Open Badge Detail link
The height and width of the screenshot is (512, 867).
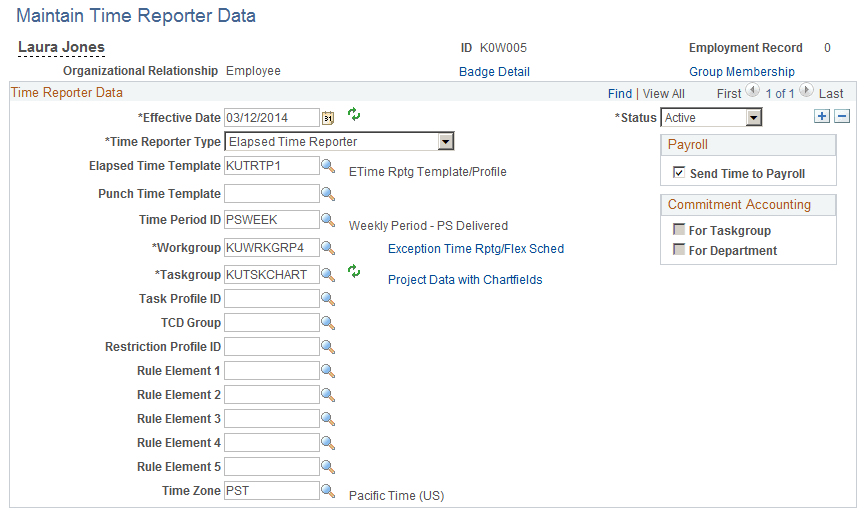click(494, 72)
